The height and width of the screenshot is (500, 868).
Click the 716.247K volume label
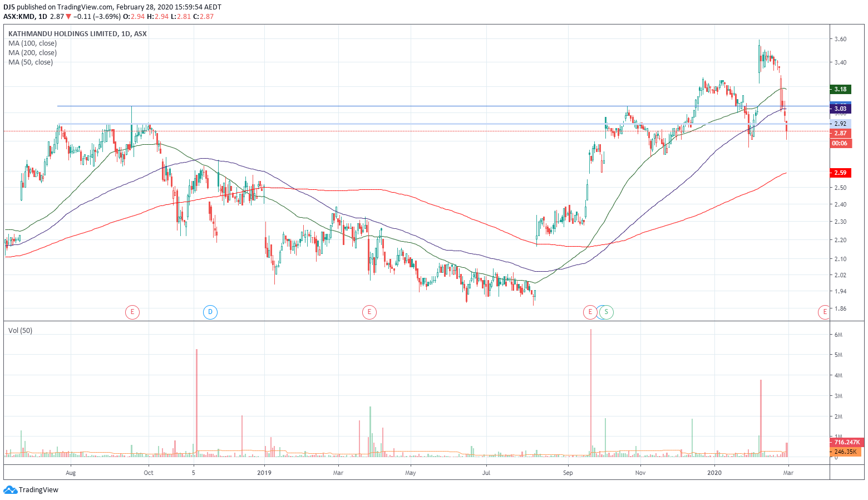pyautogui.click(x=847, y=442)
